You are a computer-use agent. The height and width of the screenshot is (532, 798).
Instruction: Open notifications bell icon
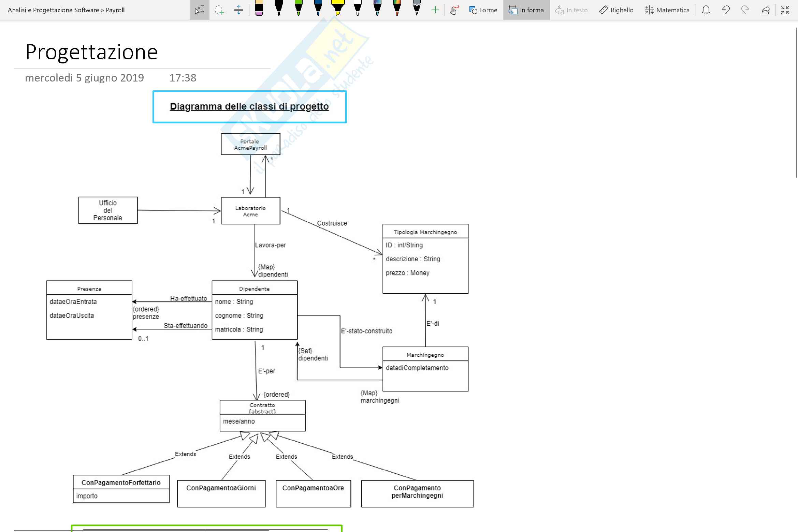[x=706, y=10]
